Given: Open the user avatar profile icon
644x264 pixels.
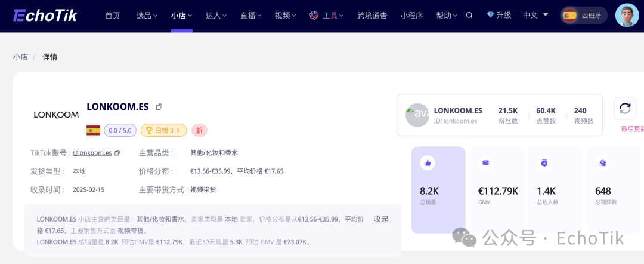Looking at the screenshot, I should click(x=627, y=16).
